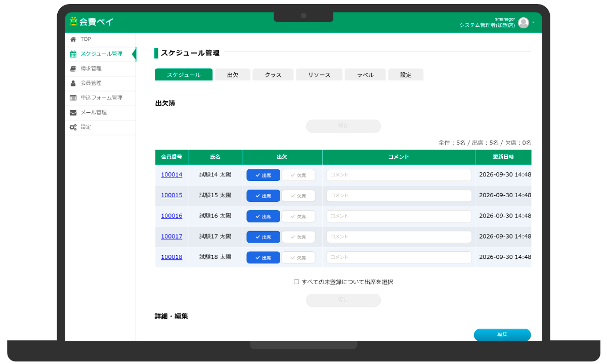Click the 会費ペイ logo icon
The width and height of the screenshot is (607, 364).
coord(74,21)
